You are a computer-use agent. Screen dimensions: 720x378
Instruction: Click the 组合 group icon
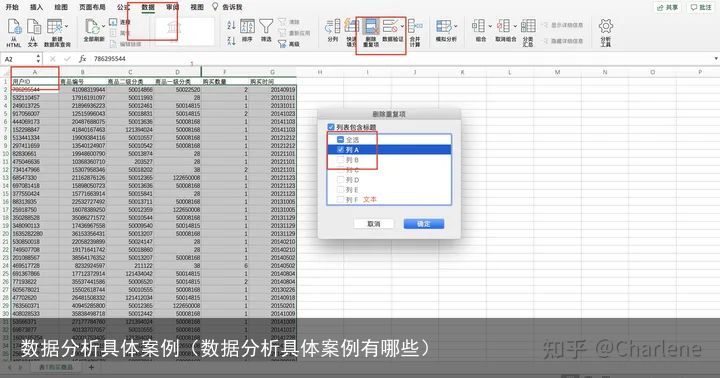pyautogui.click(x=478, y=26)
